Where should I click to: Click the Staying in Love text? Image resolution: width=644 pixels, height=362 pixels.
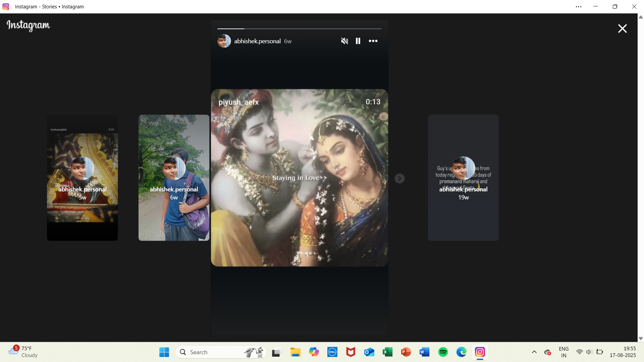click(299, 178)
